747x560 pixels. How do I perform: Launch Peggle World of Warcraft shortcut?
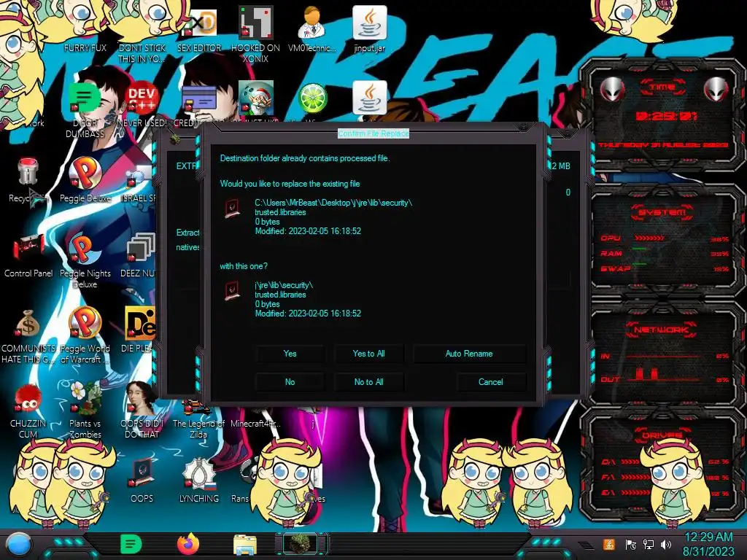85,324
